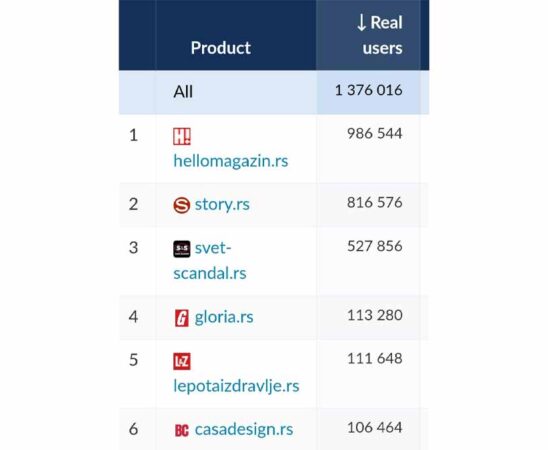
Task: Open the svet-scandal.rs link
Action: [x=210, y=261]
